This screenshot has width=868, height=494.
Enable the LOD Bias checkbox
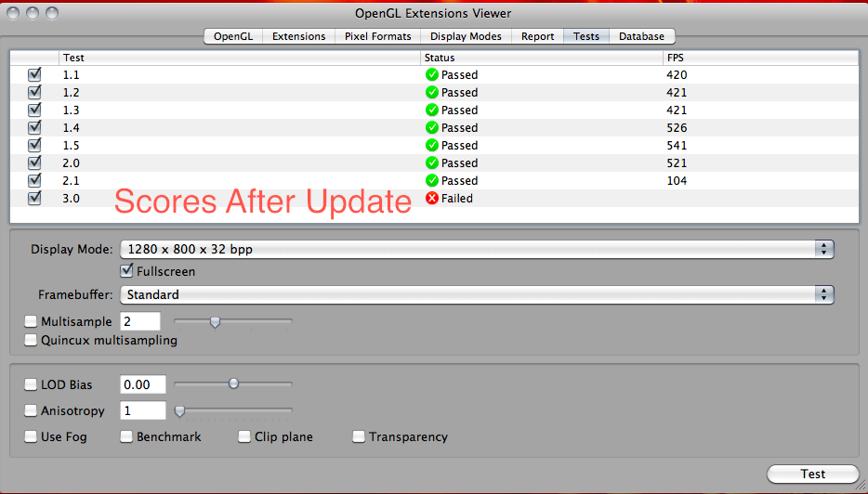(x=31, y=384)
